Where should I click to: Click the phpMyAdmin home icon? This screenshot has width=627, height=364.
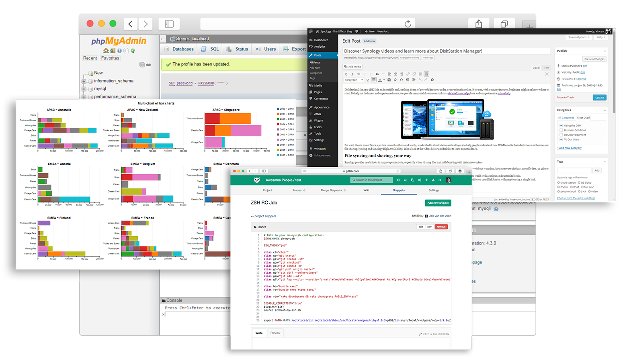pos(106,51)
